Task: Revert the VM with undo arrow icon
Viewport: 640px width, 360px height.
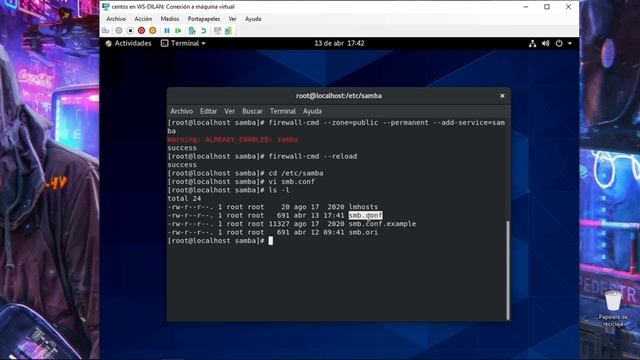Action: (203, 31)
